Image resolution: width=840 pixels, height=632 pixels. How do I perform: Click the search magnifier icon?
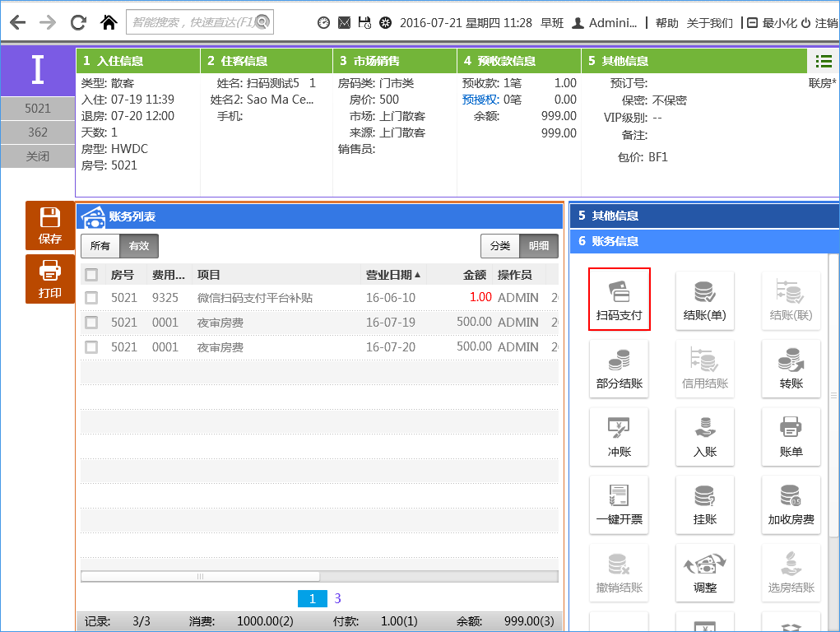click(x=262, y=22)
